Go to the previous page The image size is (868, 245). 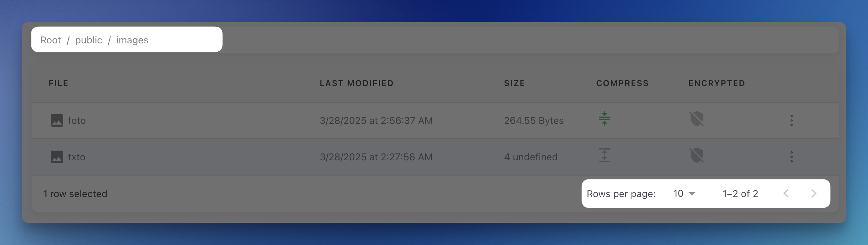(x=786, y=194)
